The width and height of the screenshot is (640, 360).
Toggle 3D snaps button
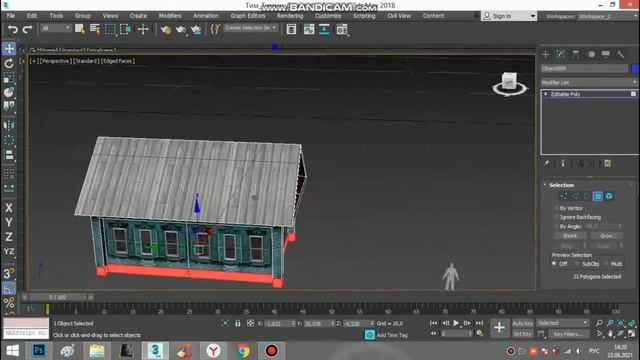[9, 273]
